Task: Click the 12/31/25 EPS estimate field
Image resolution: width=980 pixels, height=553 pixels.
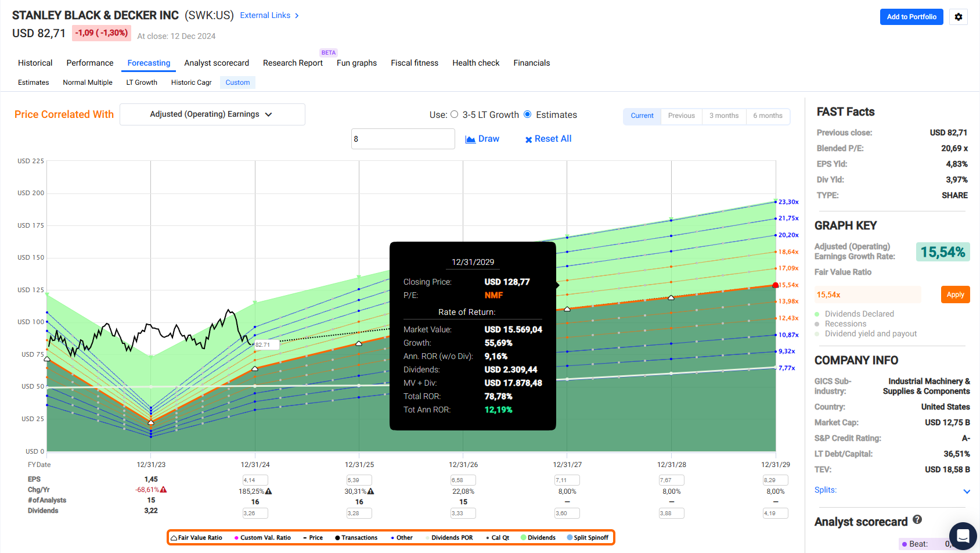Action: 359,480
